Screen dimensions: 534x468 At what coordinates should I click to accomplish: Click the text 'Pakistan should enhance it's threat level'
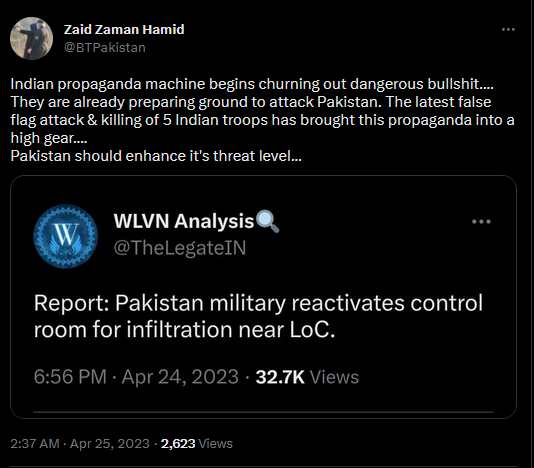point(156,156)
